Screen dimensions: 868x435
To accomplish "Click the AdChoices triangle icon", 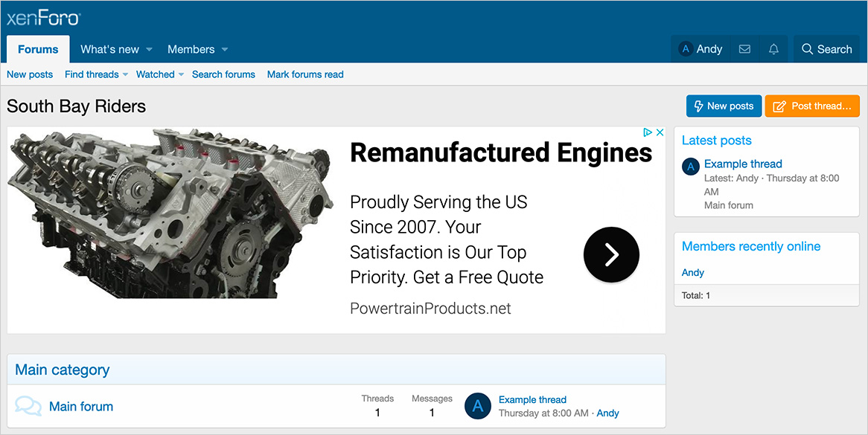I will [648, 132].
